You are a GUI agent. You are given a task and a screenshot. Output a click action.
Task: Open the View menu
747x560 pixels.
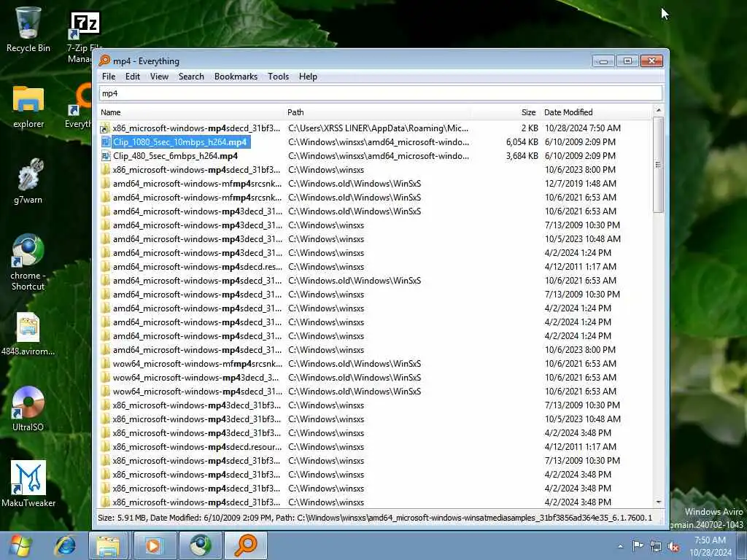(159, 76)
